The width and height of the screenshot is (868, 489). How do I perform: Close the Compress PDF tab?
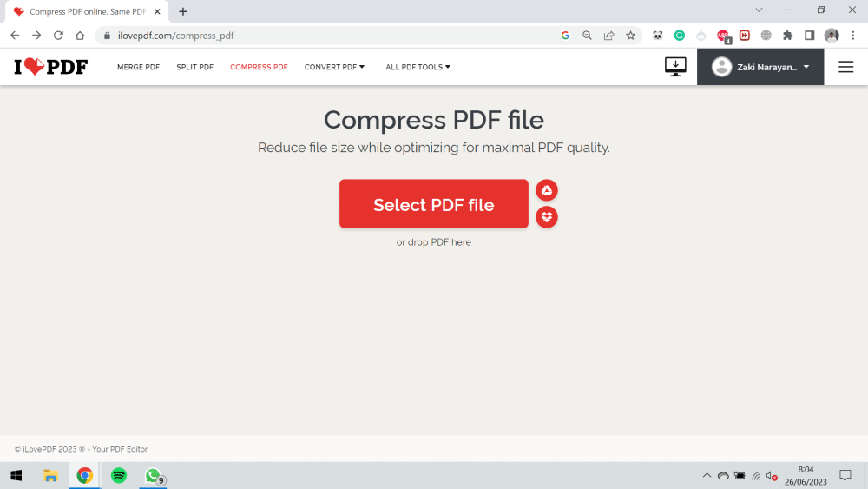pos(157,11)
